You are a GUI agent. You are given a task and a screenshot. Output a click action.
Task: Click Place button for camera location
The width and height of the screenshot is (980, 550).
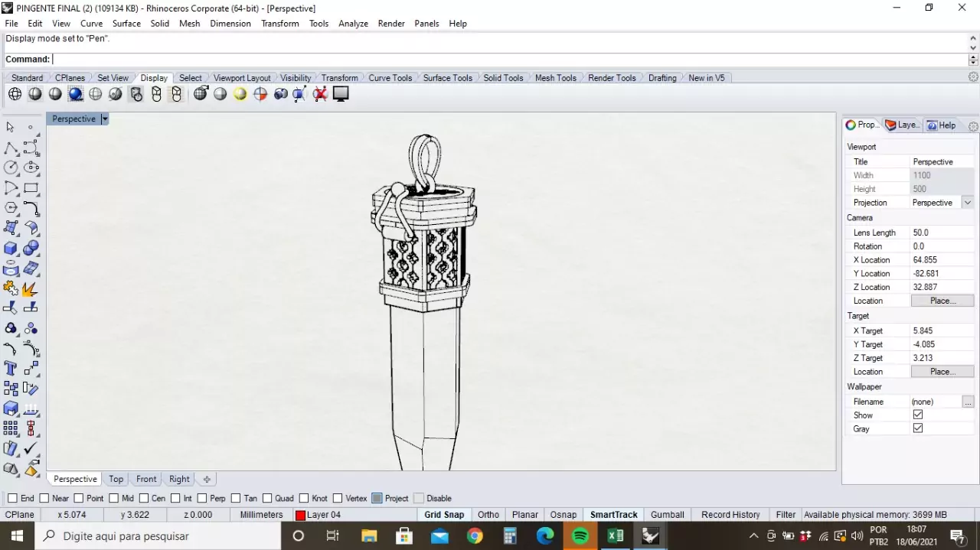click(x=942, y=301)
